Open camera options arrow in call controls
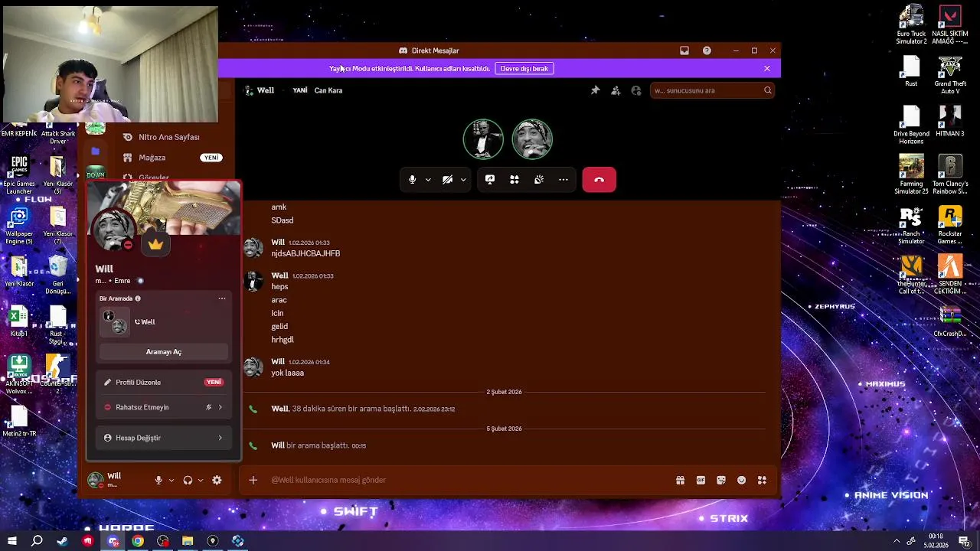This screenshot has height=551, width=980. 463,180
